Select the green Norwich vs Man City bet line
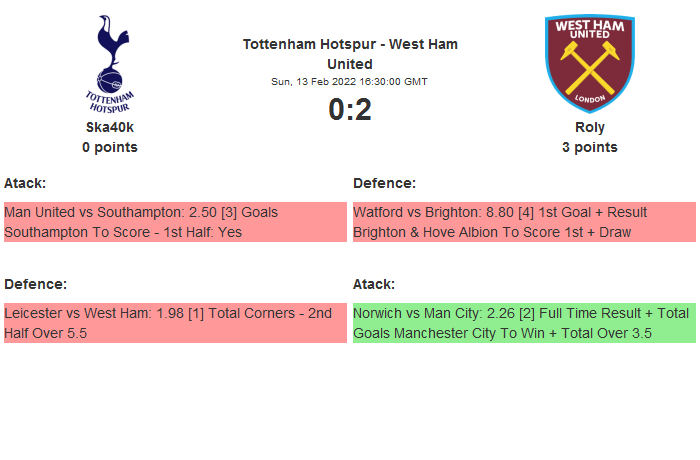The image size is (700, 460). (520, 313)
